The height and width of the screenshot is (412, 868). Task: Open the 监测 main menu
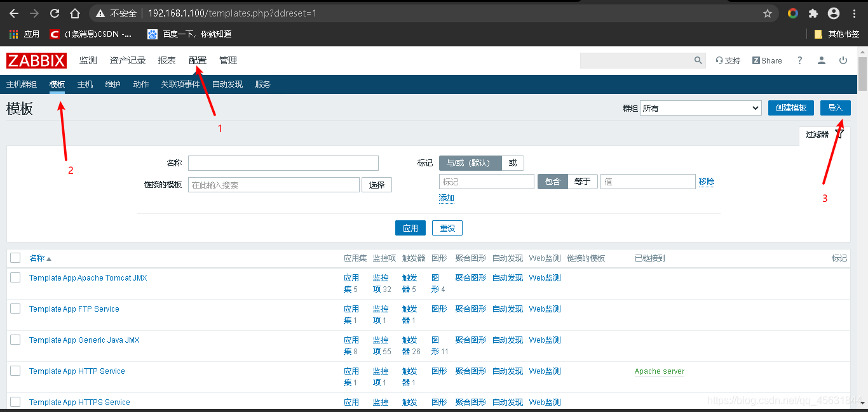[x=88, y=60]
